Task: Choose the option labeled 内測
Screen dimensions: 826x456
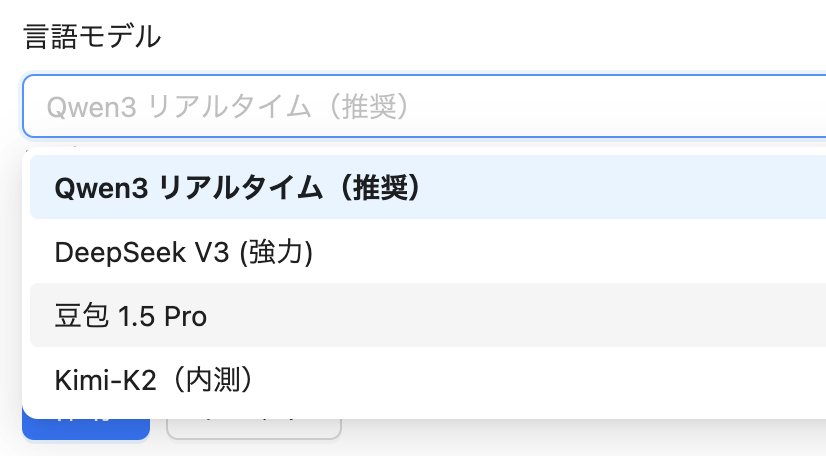Action: pos(428,379)
